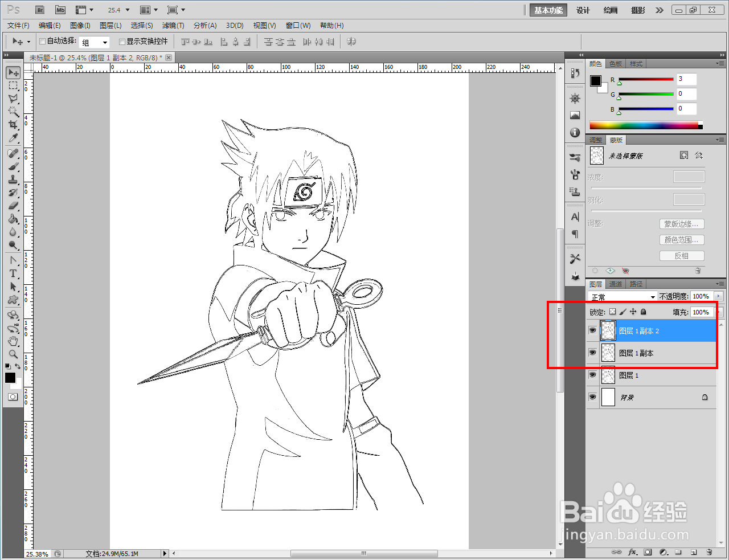Open the blend mode 正常 dropdown
The width and height of the screenshot is (729, 560).
pos(622,297)
